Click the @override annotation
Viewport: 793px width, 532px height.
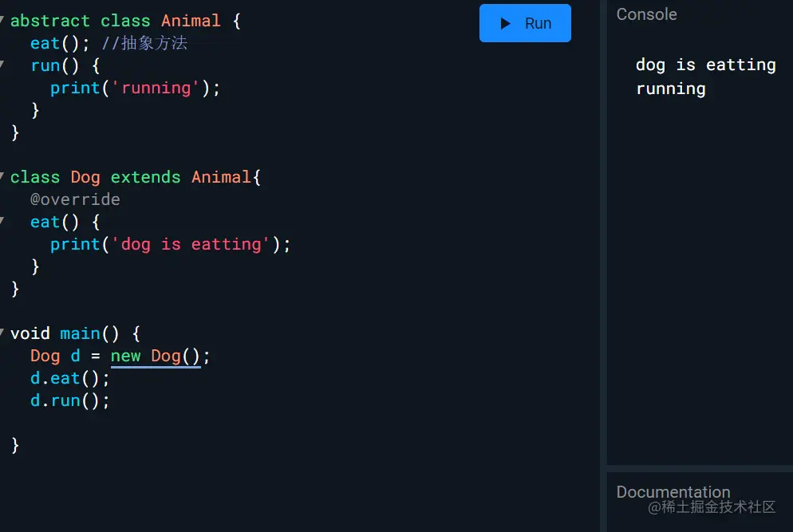pyautogui.click(x=75, y=199)
